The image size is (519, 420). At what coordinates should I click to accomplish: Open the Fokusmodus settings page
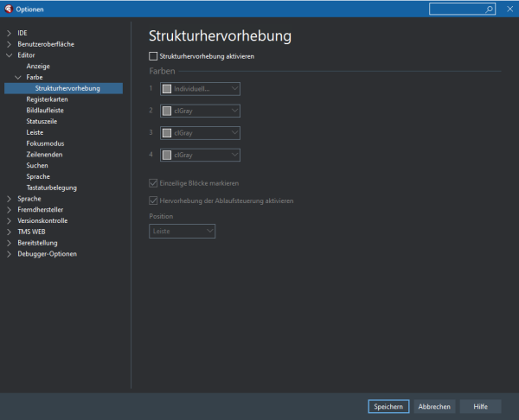44,143
